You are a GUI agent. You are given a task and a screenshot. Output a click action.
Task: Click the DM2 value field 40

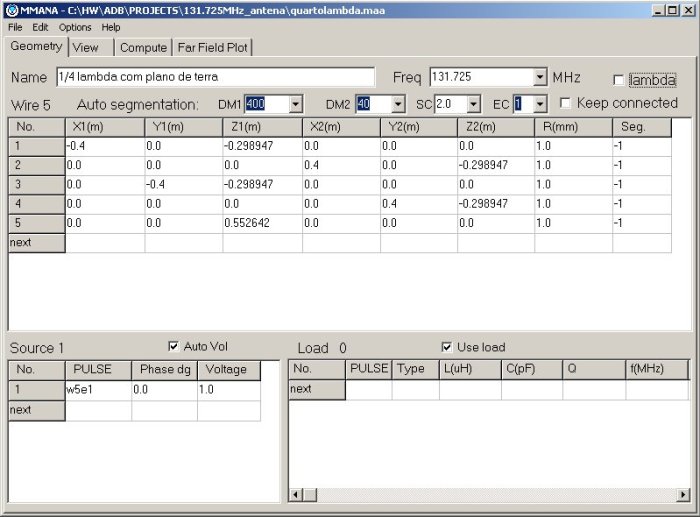coord(374,104)
